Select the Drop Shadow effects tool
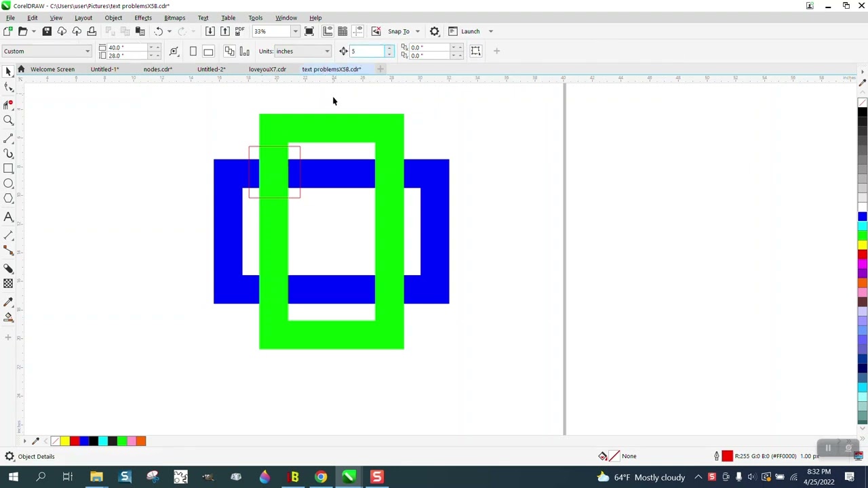 (8, 268)
